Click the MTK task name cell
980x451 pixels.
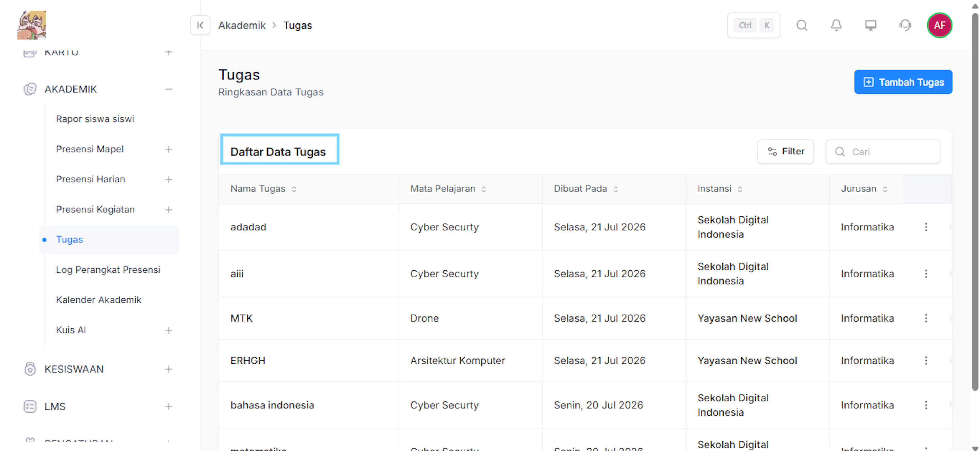point(241,318)
